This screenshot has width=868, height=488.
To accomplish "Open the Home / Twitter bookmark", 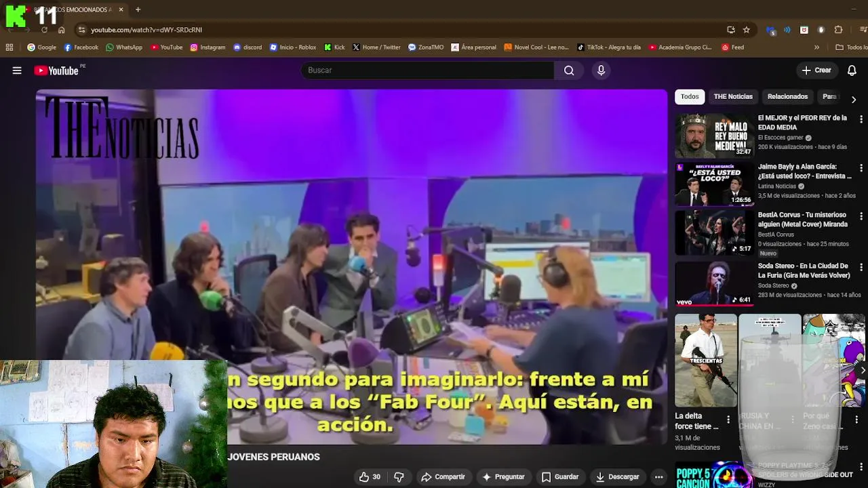I will (x=376, y=47).
